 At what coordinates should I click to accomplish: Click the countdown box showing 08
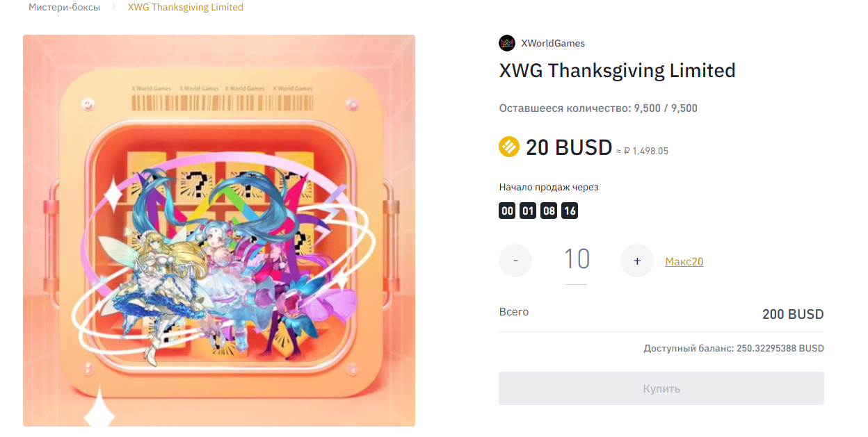(x=549, y=211)
